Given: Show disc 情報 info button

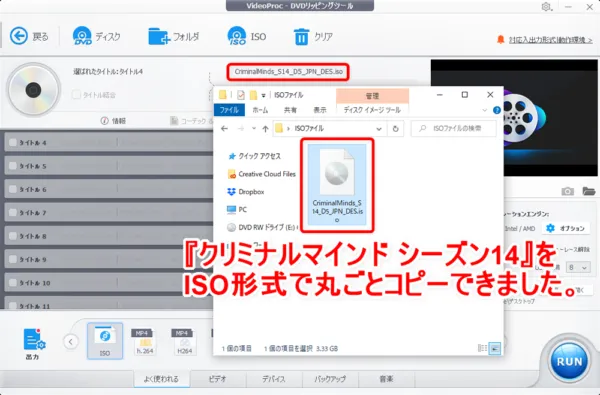Looking at the screenshot, I should tap(113, 121).
